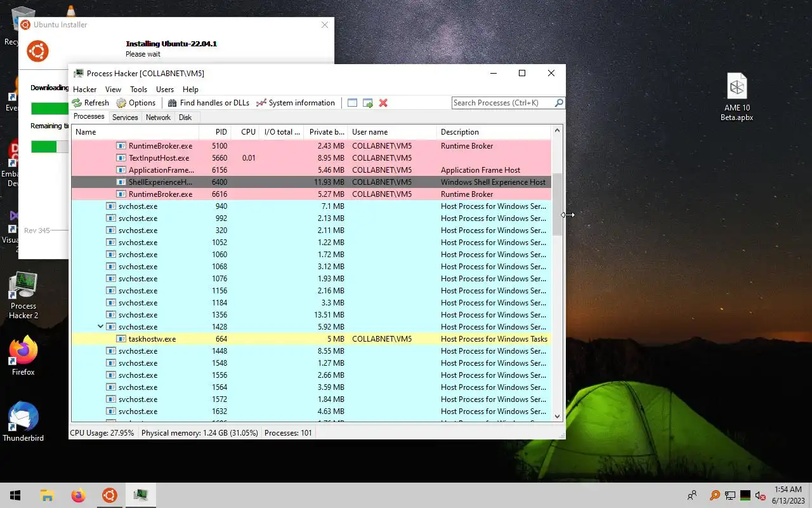Sort by the Name column header

135,132
